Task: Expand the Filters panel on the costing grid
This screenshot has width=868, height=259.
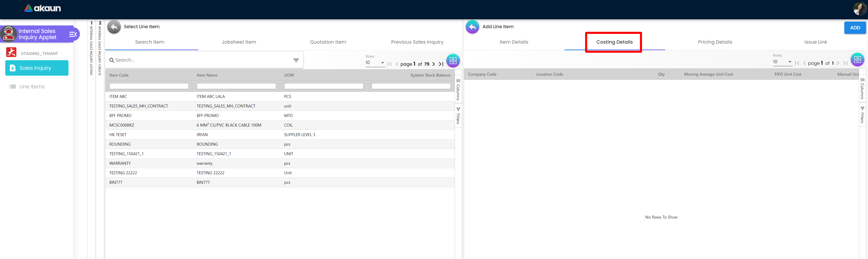Action: 862,115
